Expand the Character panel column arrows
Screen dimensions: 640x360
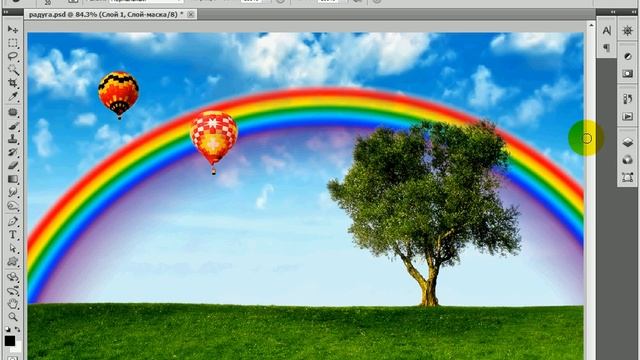click(x=612, y=12)
